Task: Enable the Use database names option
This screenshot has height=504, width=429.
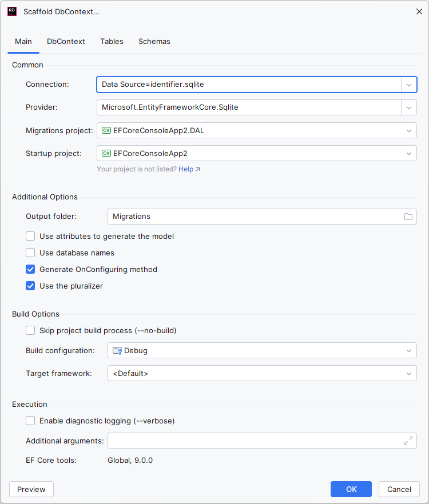Action: 30,253
